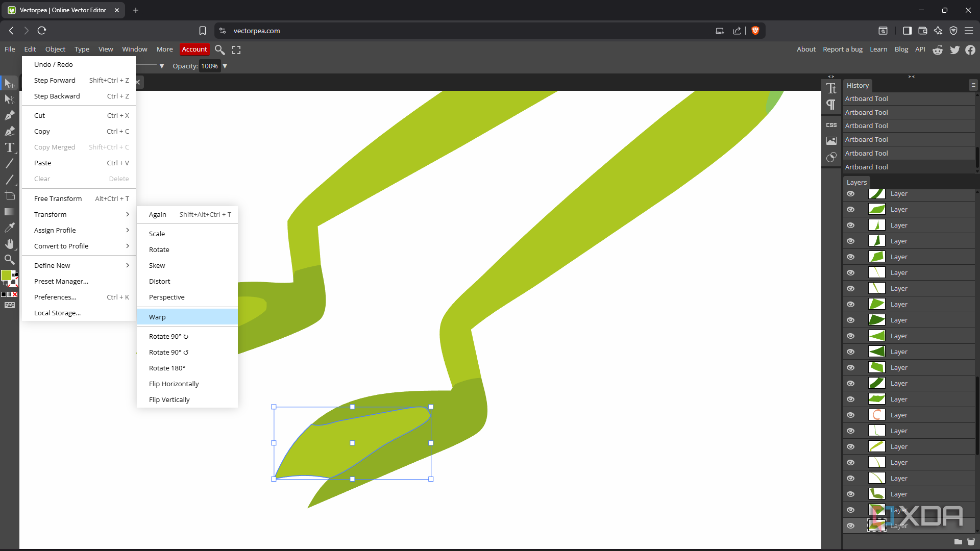Expand the Define New submenu
Screen dimensions: 980x551
point(79,265)
